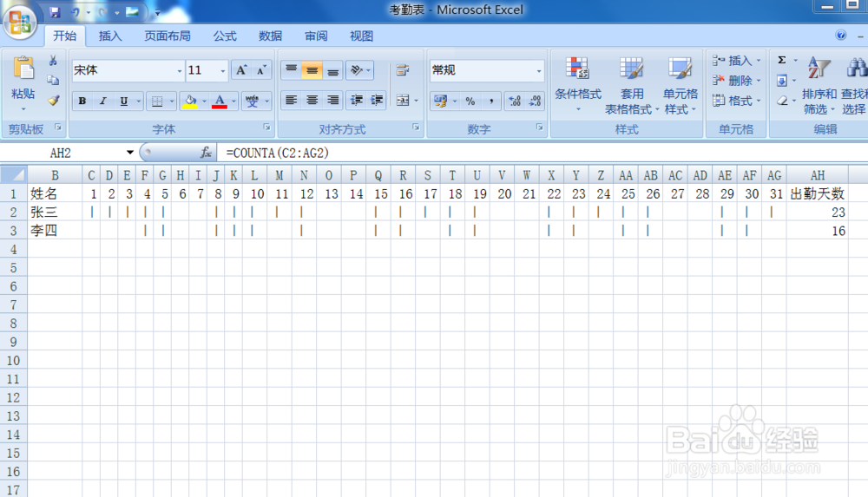This screenshot has height=497, width=868.
Task: Toggle middle vertical alignment
Action: (312, 70)
